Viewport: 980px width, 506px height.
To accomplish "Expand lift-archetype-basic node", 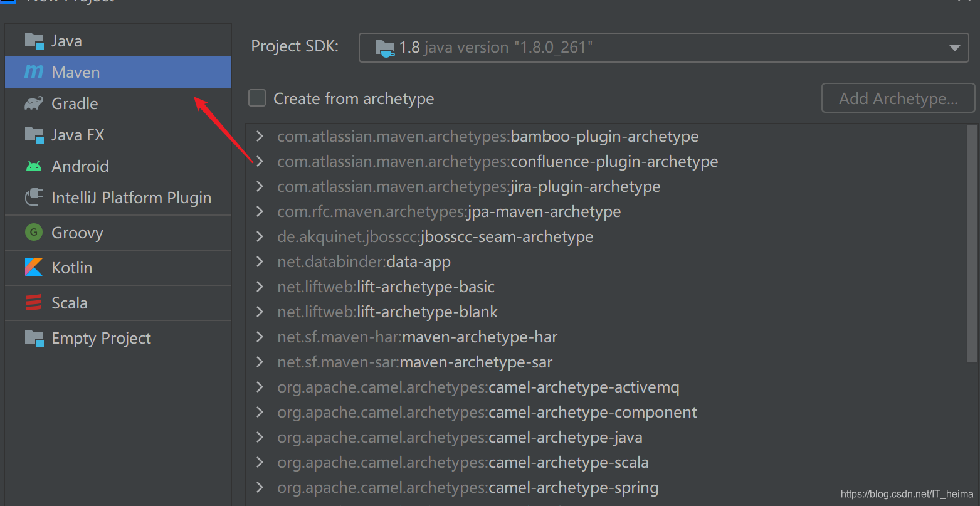I will click(x=260, y=287).
